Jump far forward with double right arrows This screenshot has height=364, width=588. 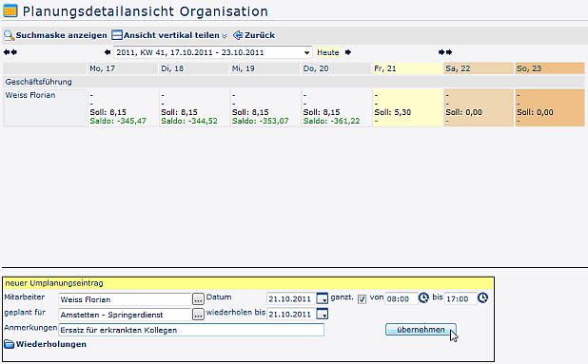[x=445, y=52]
